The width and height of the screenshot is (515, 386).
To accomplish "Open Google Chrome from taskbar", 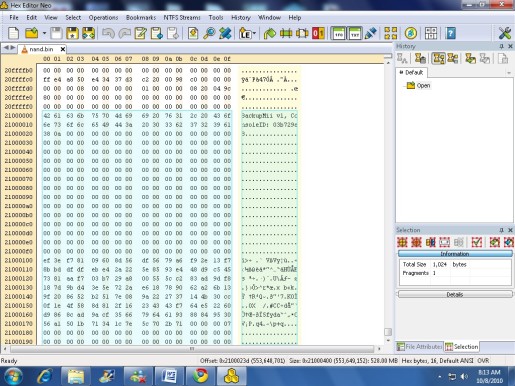I will point(200,376).
